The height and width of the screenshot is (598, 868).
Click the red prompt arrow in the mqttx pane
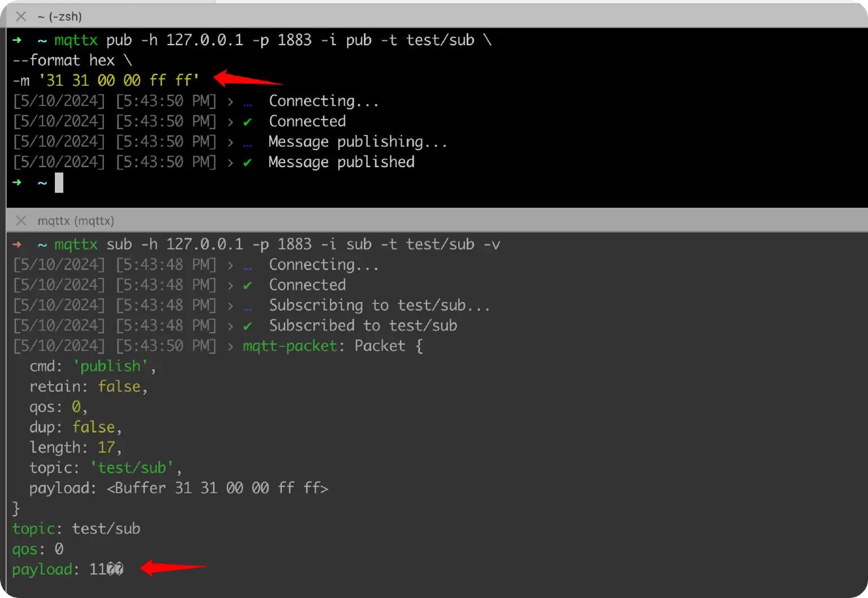tap(16, 244)
